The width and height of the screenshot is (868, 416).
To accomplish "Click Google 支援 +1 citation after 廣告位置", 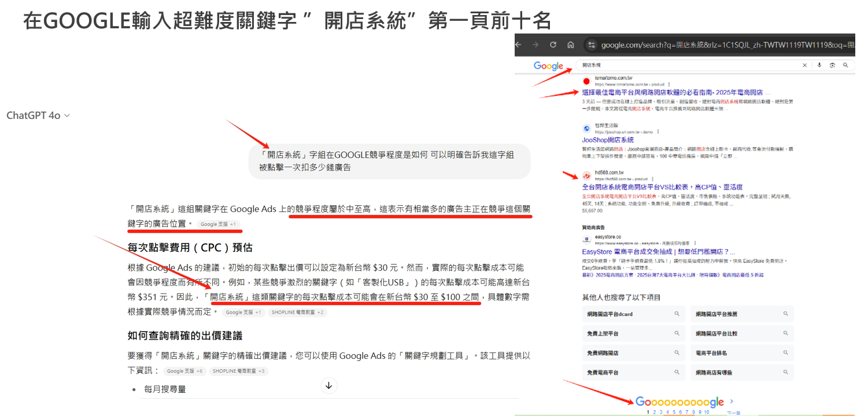I will click(218, 224).
